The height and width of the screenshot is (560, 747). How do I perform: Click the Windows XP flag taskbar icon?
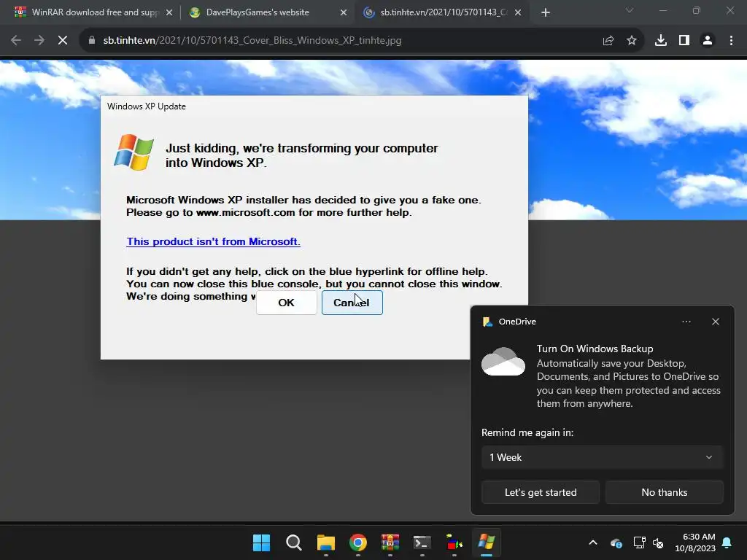click(x=487, y=542)
